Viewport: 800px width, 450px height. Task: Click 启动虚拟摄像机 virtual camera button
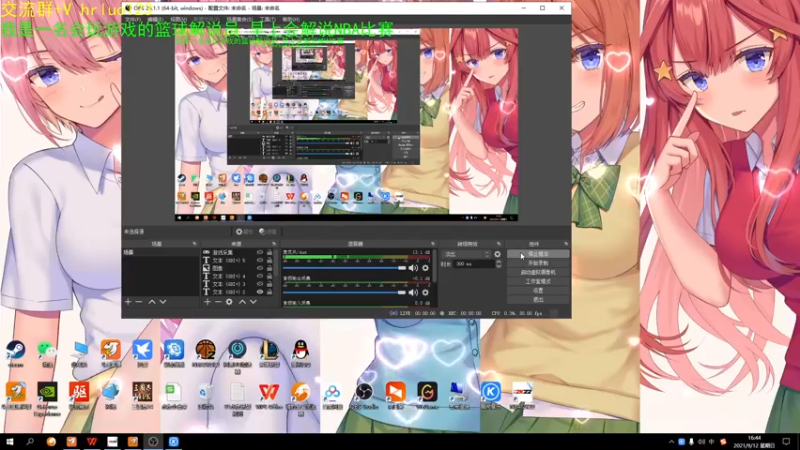coord(538,272)
